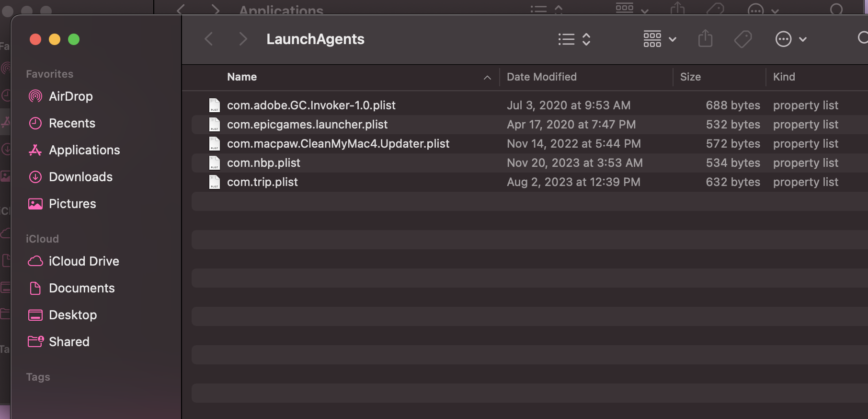
Task: Expand the More actions menu
Action: pos(790,39)
